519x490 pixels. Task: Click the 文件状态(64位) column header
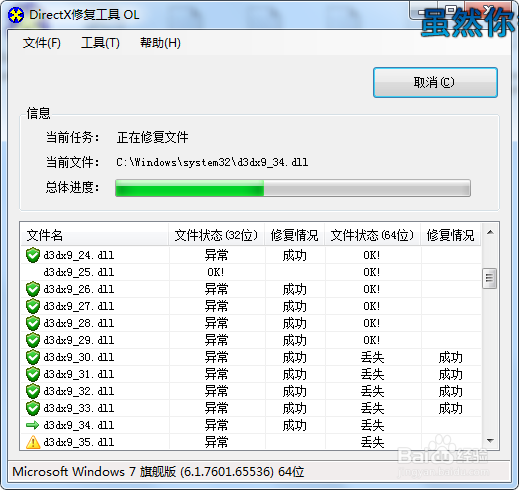point(372,235)
